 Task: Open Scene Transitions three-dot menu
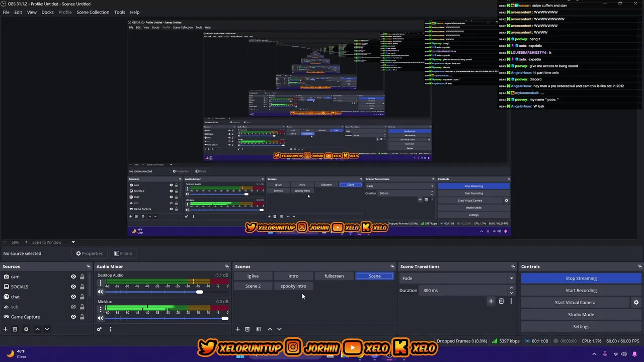click(x=511, y=301)
